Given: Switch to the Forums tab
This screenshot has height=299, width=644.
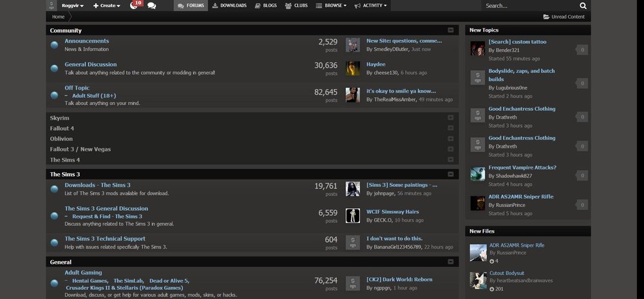Looking at the screenshot, I should [191, 5].
